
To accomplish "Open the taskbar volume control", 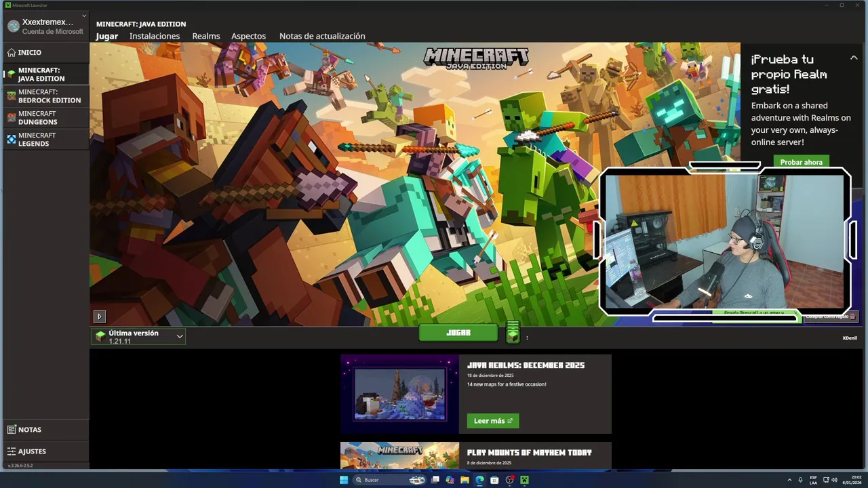I will click(x=834, y=480).
